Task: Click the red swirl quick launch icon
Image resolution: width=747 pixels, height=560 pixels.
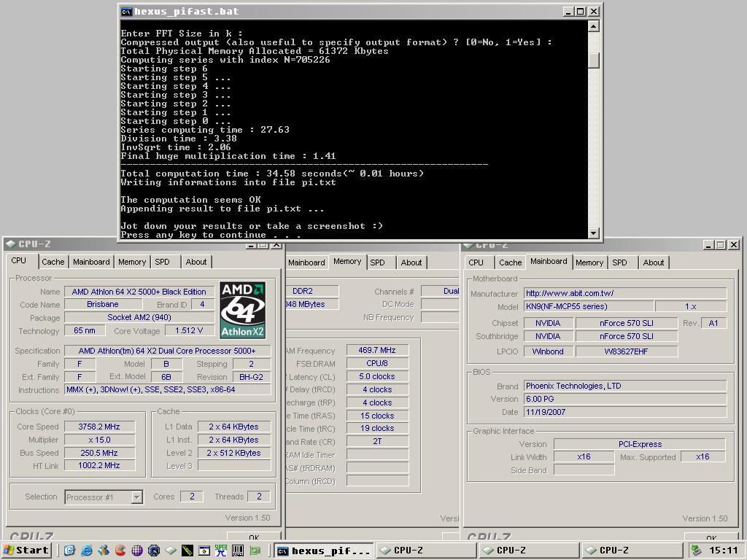Action: click(x=120, y=551)
